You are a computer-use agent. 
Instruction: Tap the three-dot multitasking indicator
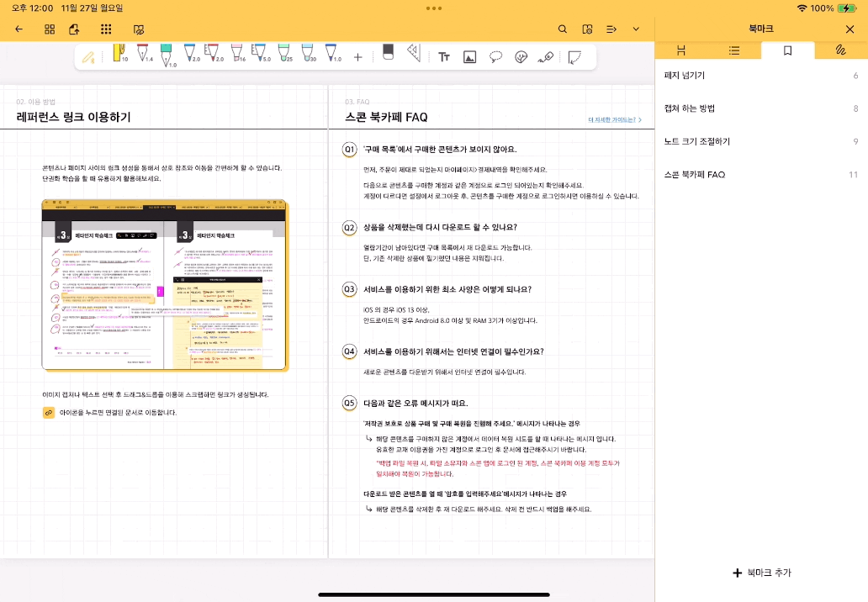coord(434,8)
